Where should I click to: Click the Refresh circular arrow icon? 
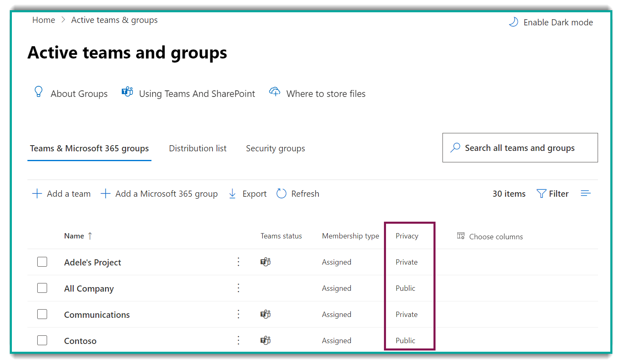pyautogui.click(x=281, y=193)
